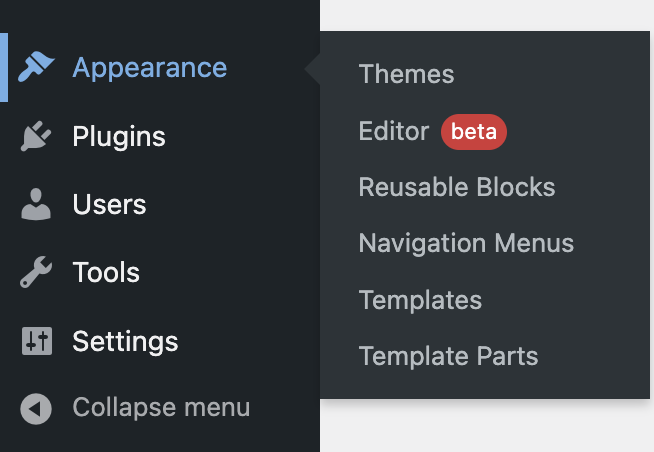This screenshot has width=654, height=452.
Task: Collapse the sidebar via Collapse menu text
Action: click(x=161, y=408)
